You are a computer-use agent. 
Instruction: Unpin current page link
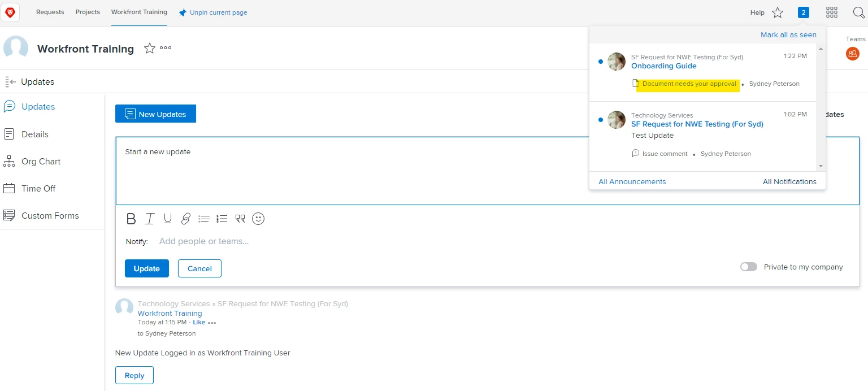pyautogui.click(x=213, y=12)
